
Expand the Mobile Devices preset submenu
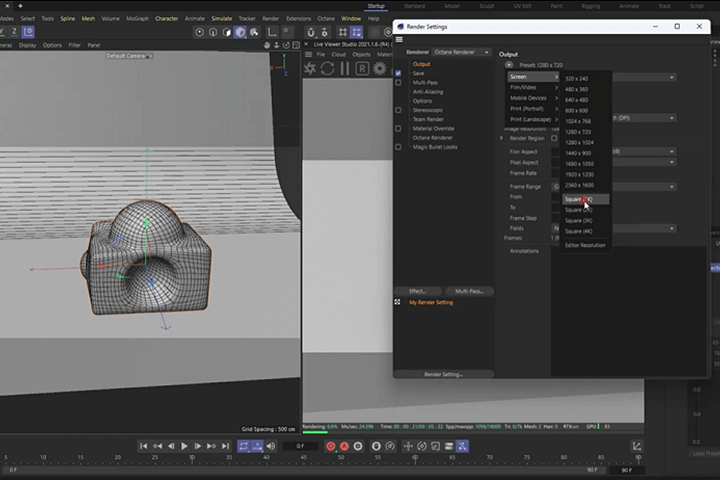point(534,98)
